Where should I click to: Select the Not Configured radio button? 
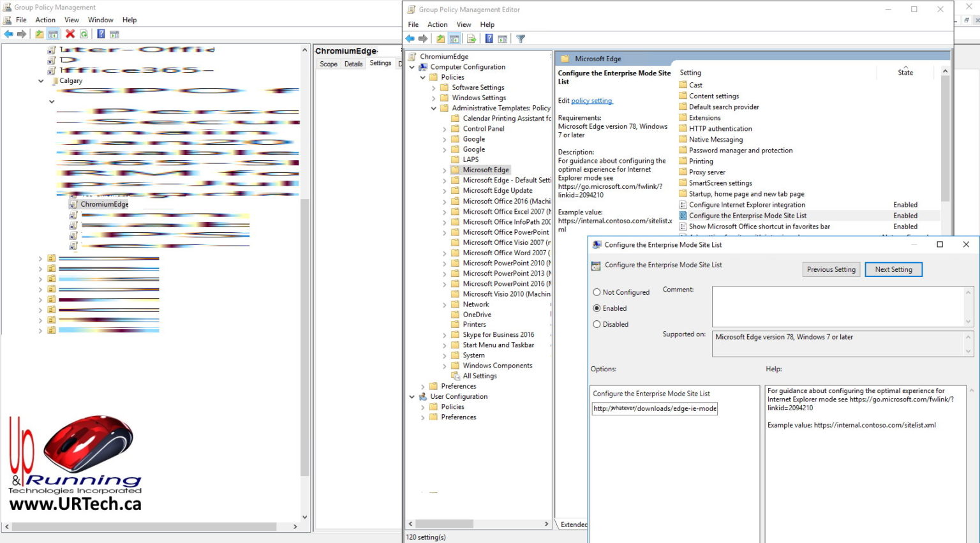point(598,292)
